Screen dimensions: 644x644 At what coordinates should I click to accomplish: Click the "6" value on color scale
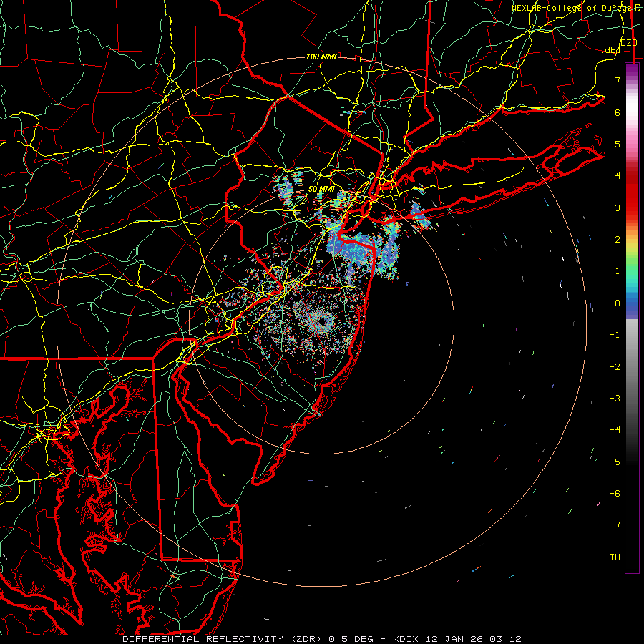618,112
